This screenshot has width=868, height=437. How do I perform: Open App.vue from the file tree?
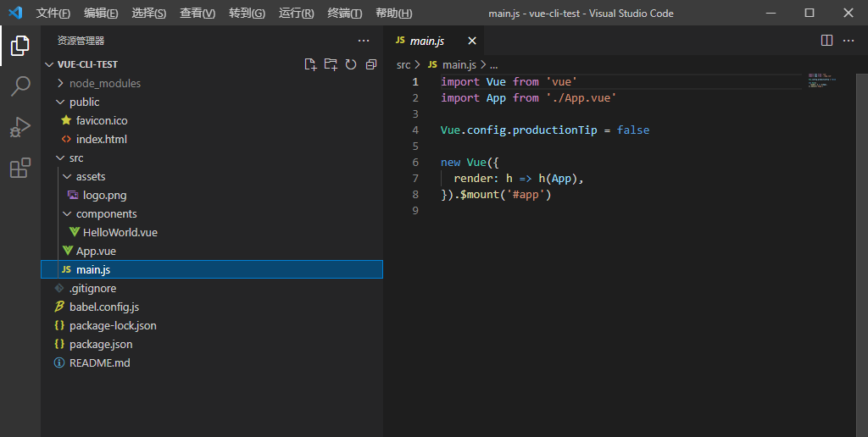[x=95, y=251]
